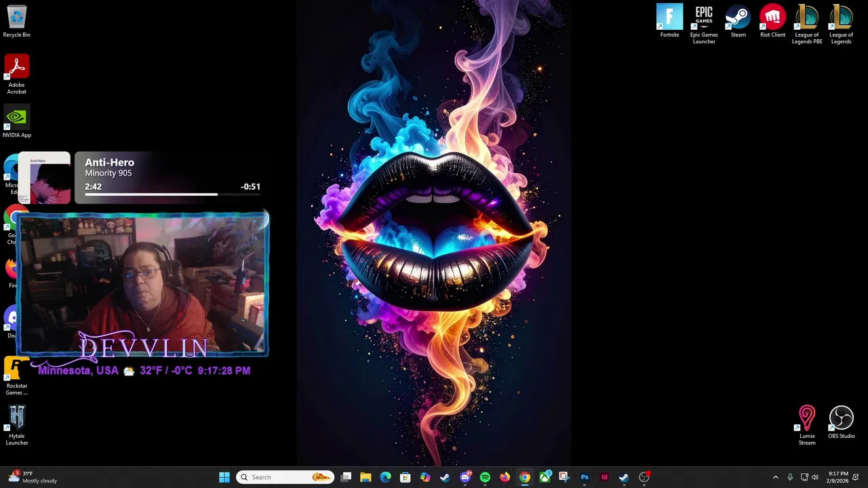868x488 pixels.
Task: Open Copilot from the taskbar
Action: [x=425, y=477]
